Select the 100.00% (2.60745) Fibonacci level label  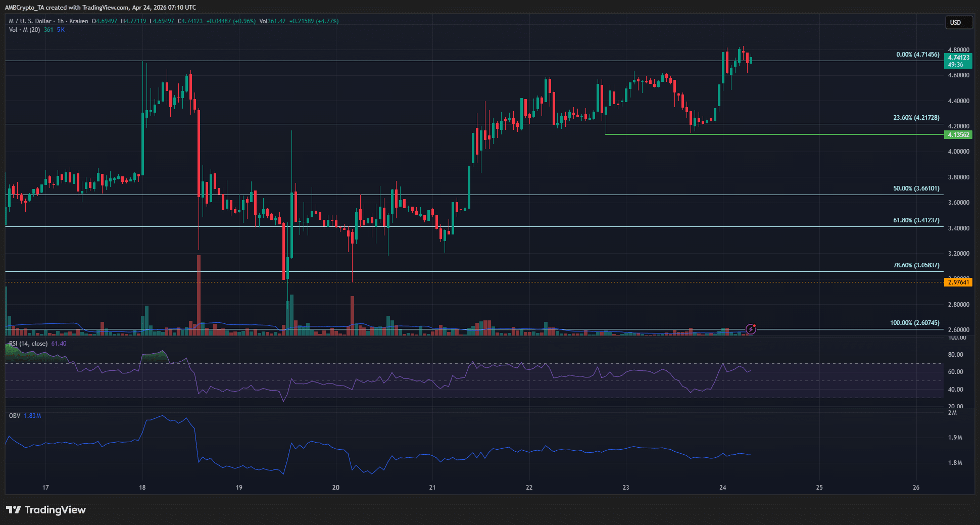point(914,323)
